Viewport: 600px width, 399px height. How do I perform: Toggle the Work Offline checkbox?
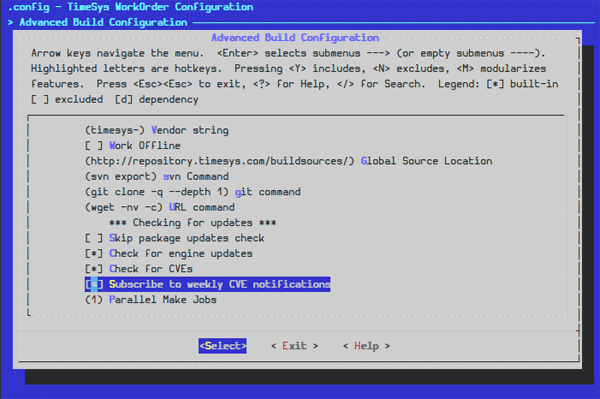[x=94, y=146]
